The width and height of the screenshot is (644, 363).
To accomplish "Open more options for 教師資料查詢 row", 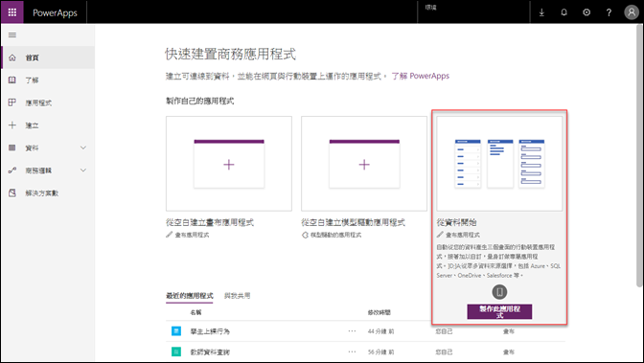I will [352, 352].
